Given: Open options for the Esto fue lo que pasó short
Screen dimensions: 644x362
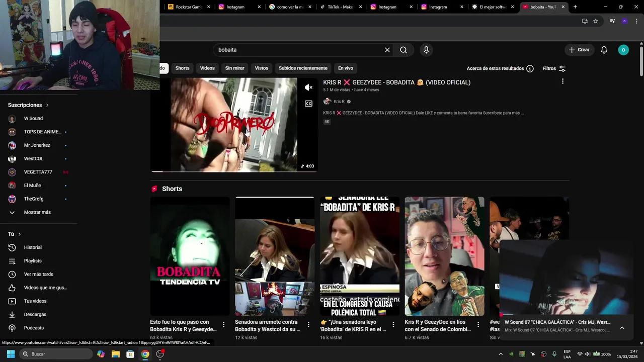Looking at the screenshot, I should click(224, 325).
